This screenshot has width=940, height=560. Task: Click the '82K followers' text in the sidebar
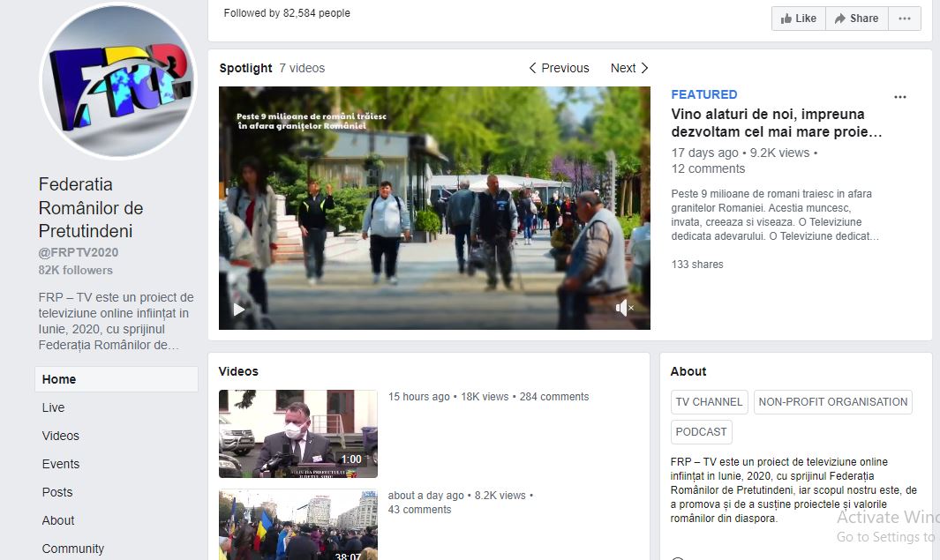tap(76, 270)
